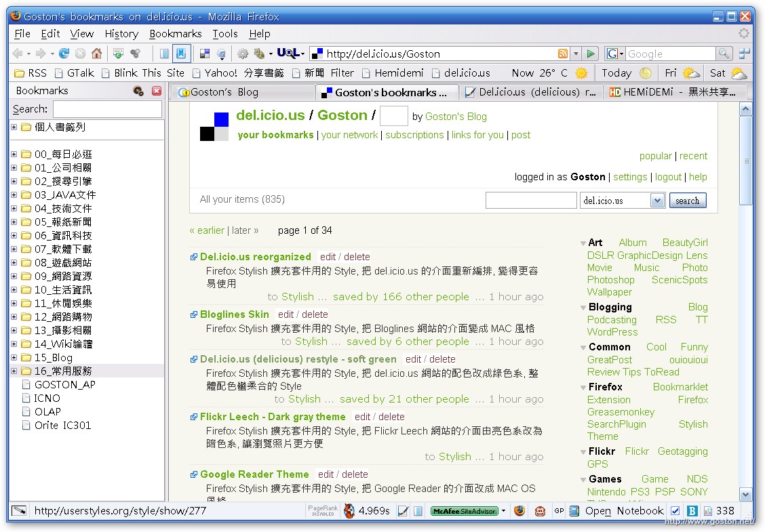Go to Home via the house icon

point(96,53)
